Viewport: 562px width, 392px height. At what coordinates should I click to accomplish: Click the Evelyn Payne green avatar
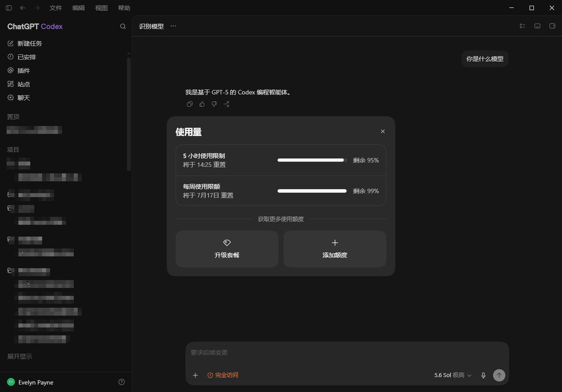click(11, 382)
